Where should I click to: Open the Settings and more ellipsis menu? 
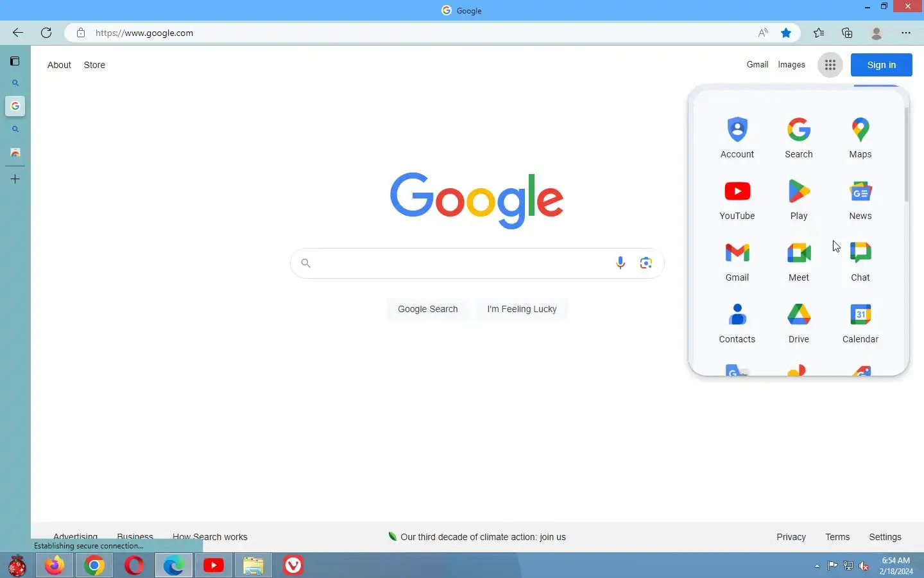[906, 33]
